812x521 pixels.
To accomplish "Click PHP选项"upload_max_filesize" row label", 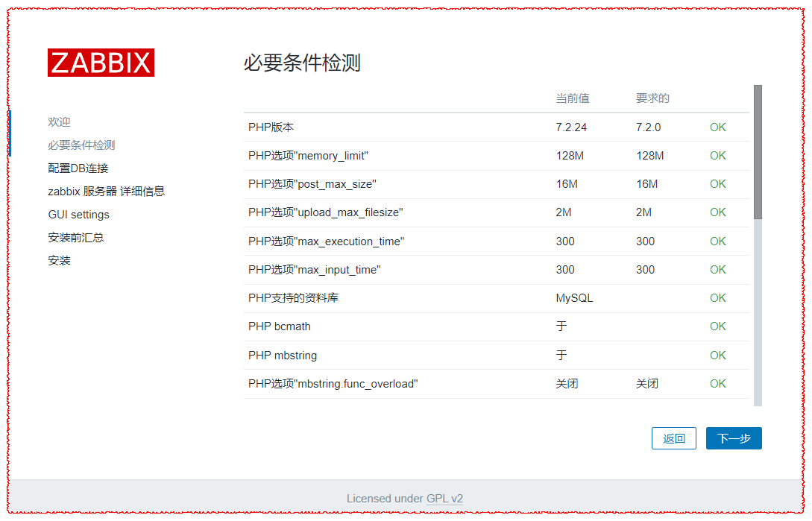I will click(x=326, y=212).
